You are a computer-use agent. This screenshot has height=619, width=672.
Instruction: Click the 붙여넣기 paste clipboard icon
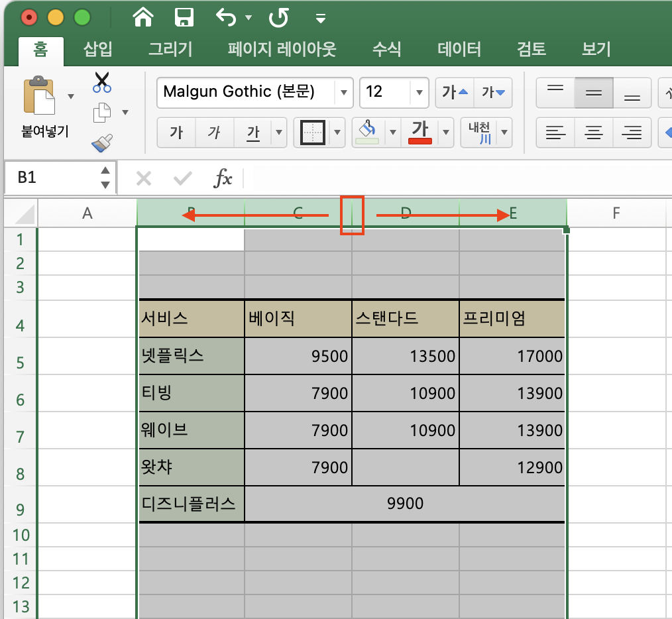point(39,95)
